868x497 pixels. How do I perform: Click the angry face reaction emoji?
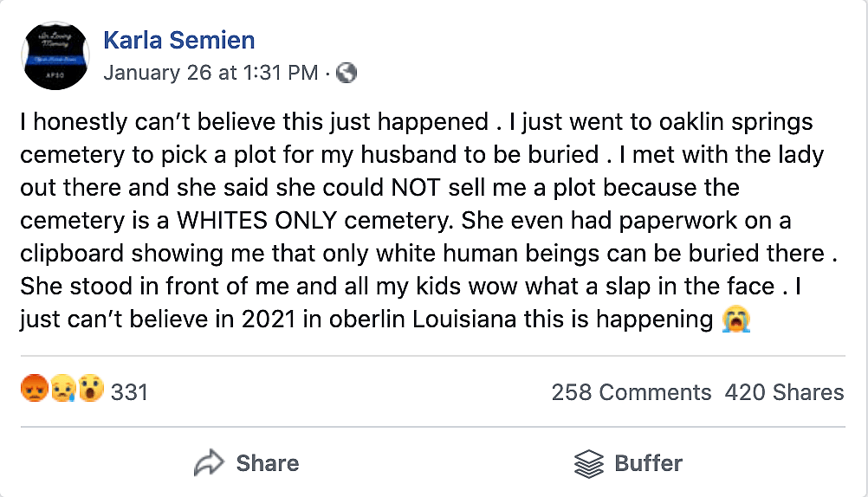click(x=33, y=390)
